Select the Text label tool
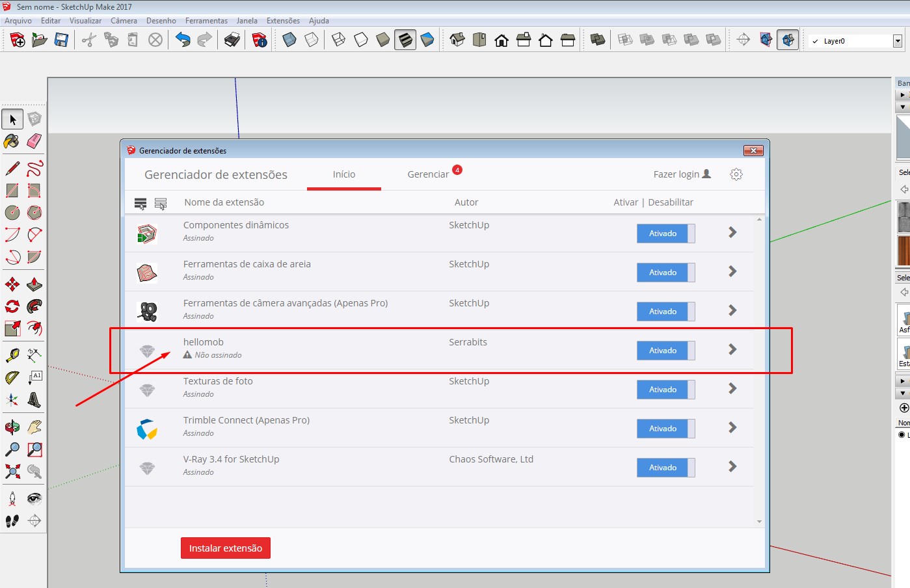This screenshot has height=588, width=910. (x=34, y=378)
